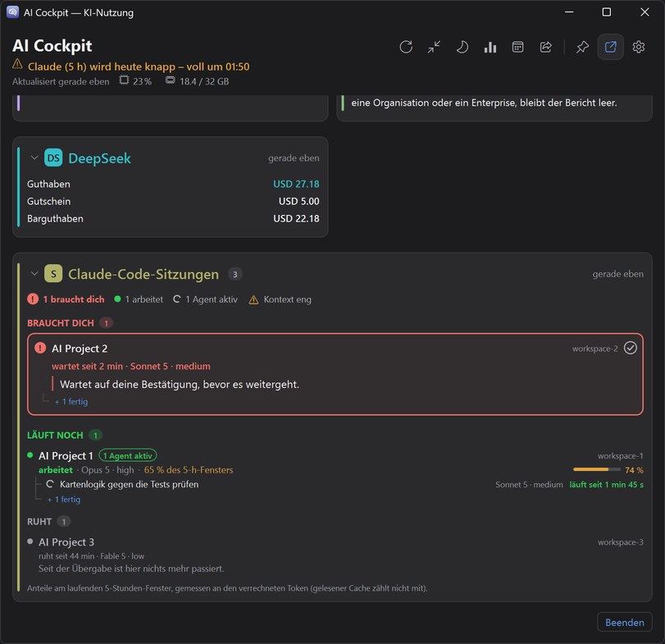The height and width of the screenshot is (644, 665).
Task: Click the '1 braucht dich' summary text
Action: (x=73, y=299)
